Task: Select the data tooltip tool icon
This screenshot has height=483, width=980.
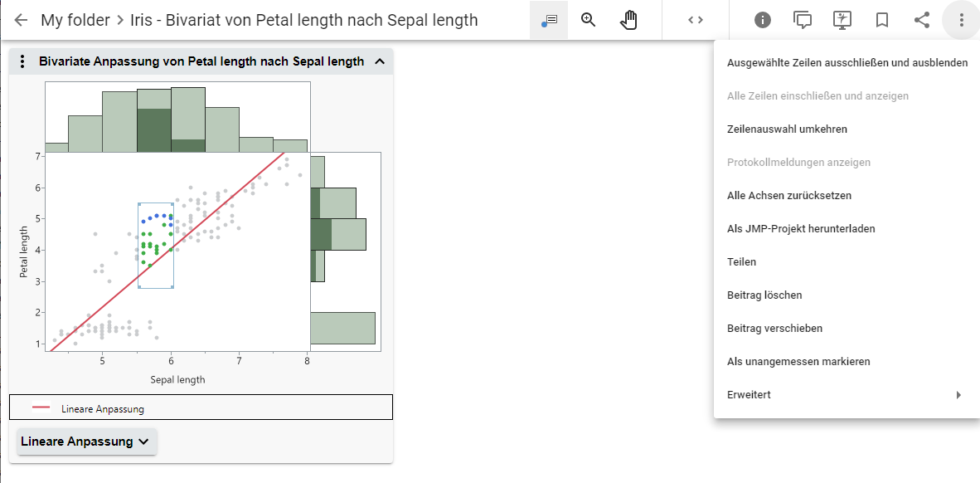Action: coord(549,20)
